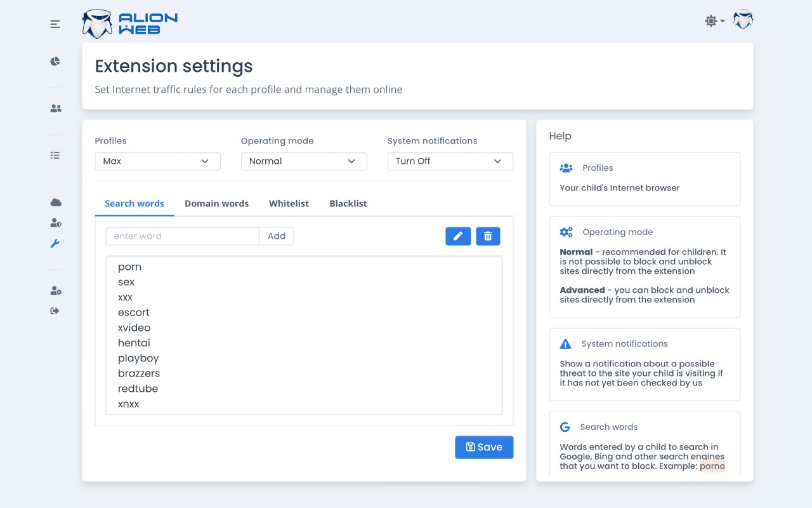This screenshot has width=812, height=508.
Task: Click the user shield sidebar icon
Action: (55, 223)
